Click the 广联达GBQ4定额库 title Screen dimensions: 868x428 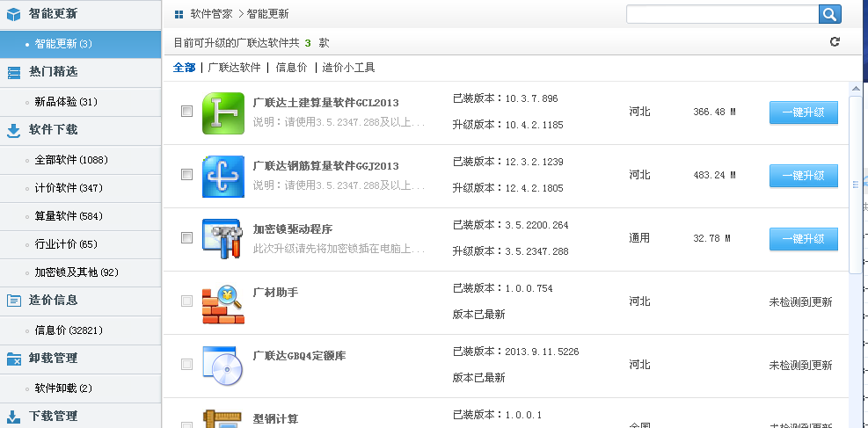pos(299,356)
